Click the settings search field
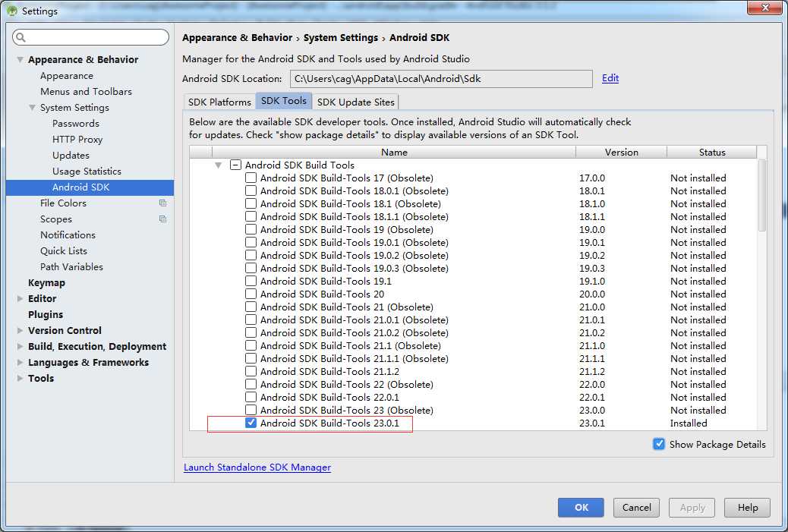 click(90, 37)
